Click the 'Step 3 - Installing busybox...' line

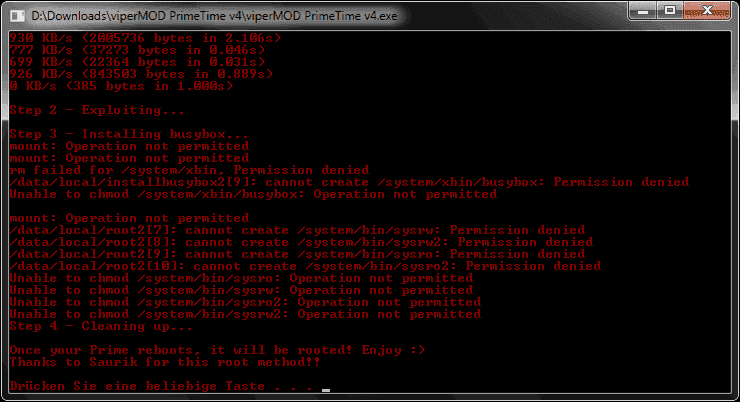129,134
